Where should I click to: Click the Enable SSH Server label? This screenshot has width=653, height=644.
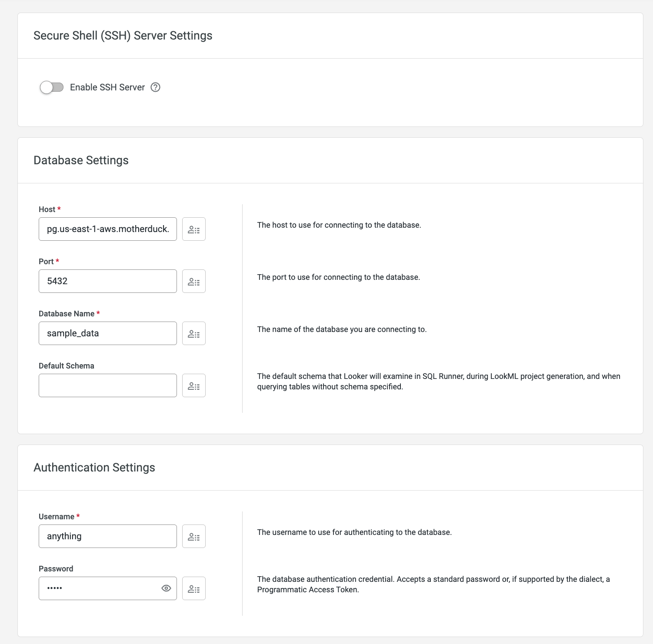point(107,87)
